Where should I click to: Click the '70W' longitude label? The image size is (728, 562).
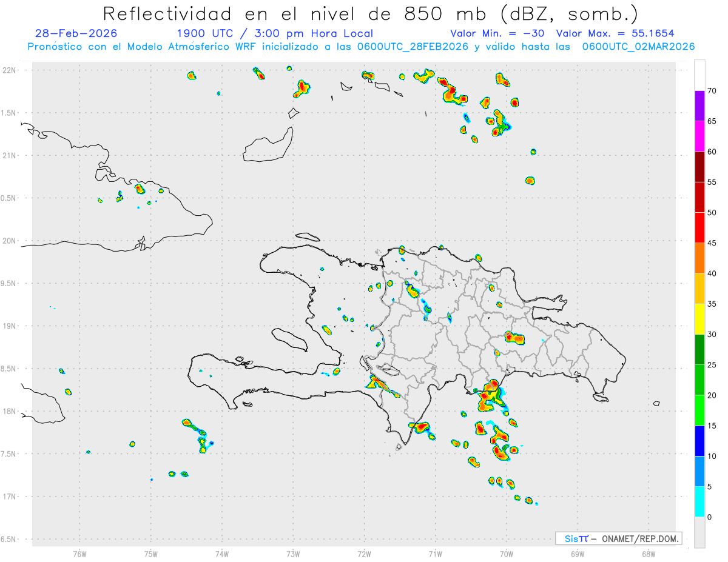(507, 554)
